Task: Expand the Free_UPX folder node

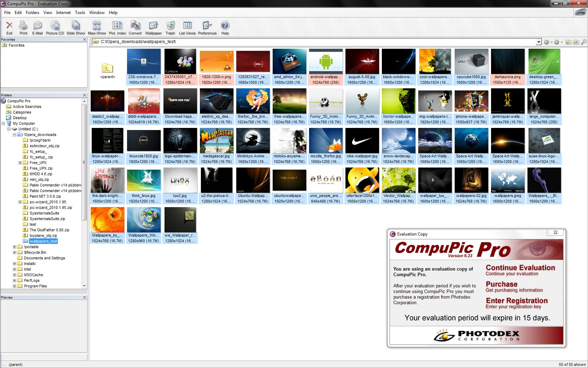Action: click(x=20, y=163)
